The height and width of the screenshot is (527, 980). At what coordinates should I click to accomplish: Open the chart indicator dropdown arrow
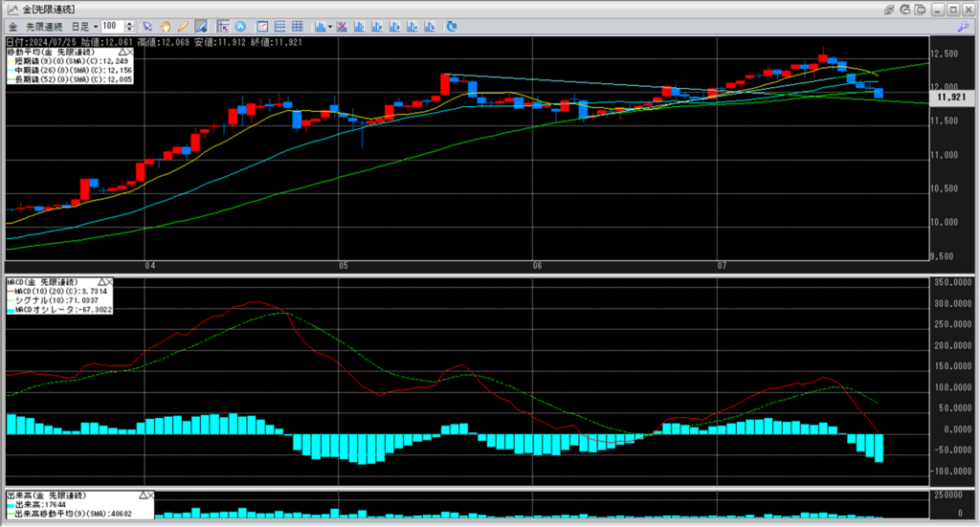pos(329,26)
